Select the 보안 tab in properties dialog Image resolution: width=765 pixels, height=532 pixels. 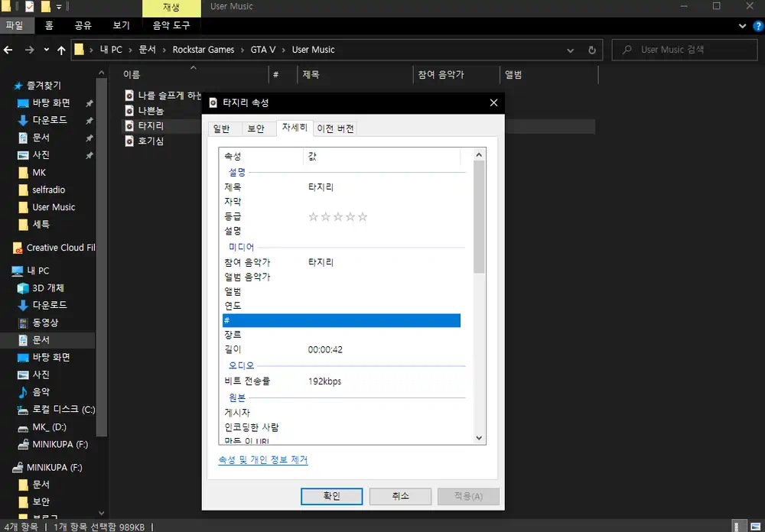[256, 128]
